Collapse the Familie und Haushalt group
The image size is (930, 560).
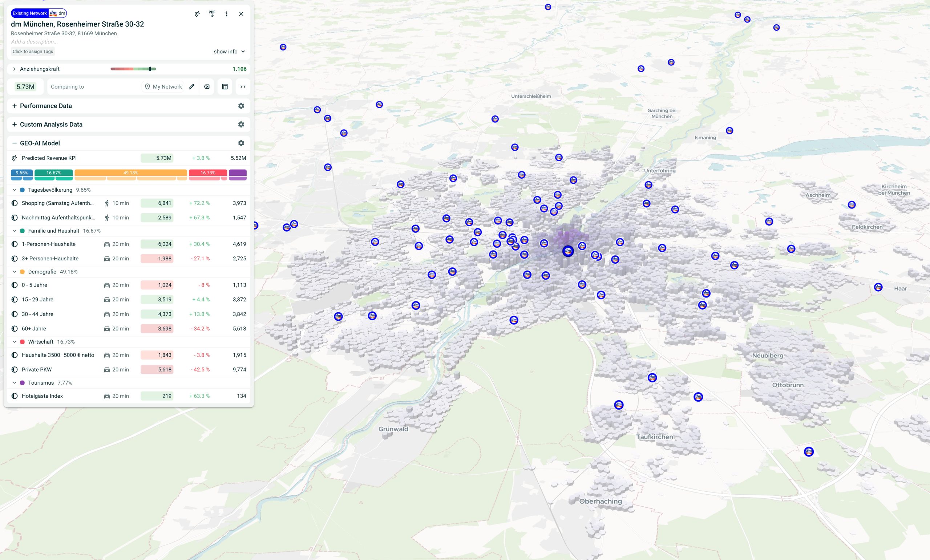[x=14, y=231]
